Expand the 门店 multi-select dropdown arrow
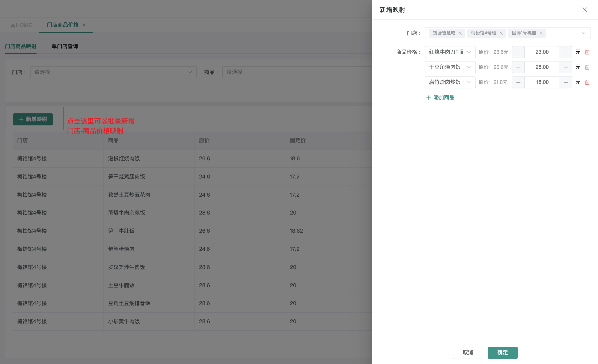The height and width of the screenshot is (364, 598). [584, 33]
